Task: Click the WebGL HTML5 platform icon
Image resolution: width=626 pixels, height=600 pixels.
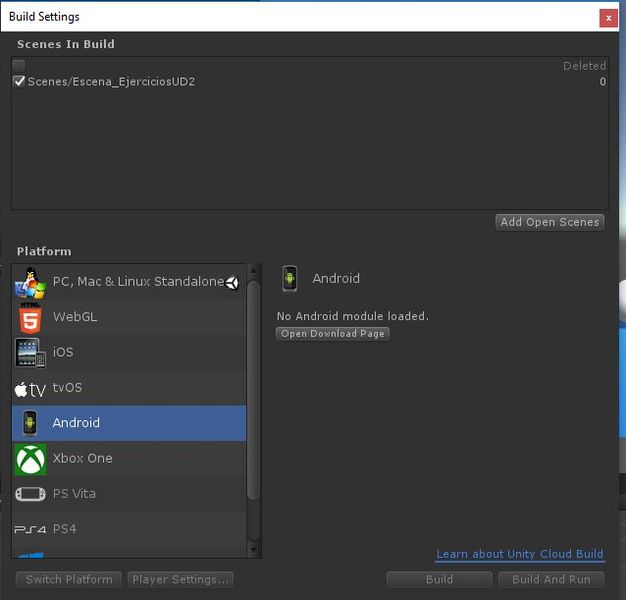Action: click(x=30, y=318)
